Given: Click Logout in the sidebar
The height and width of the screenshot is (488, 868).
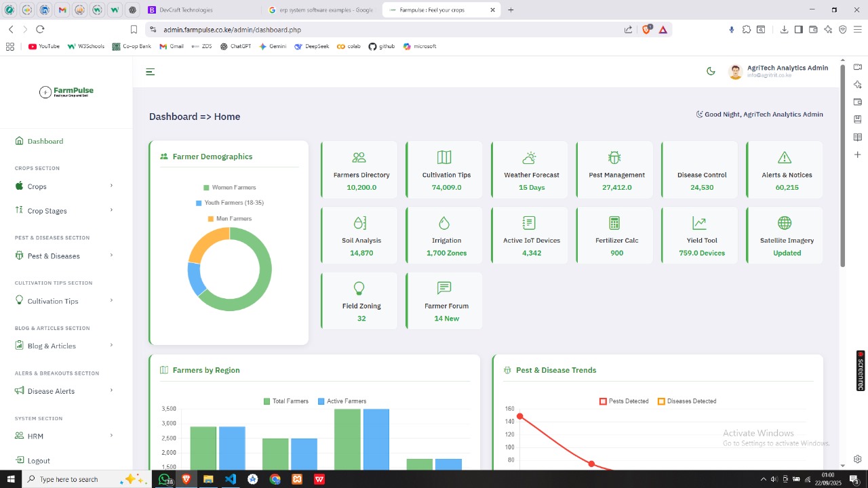Looking at the screenshot, I should coord(38,461).
